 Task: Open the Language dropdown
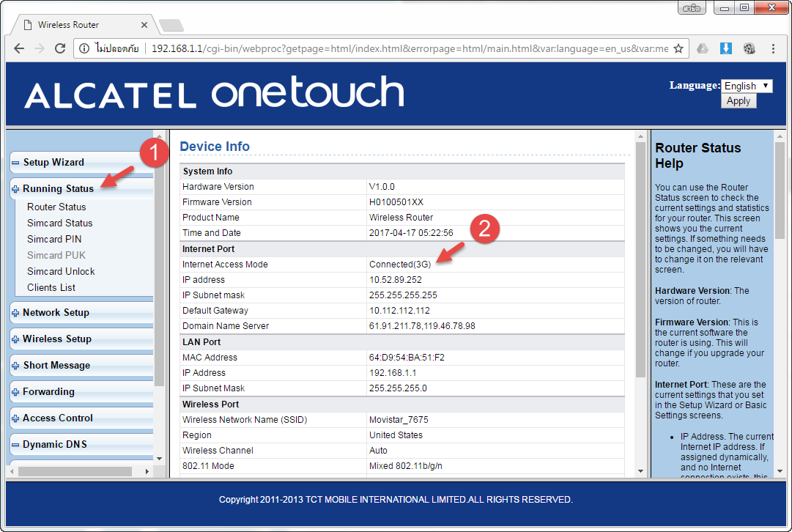click(747, 86)
